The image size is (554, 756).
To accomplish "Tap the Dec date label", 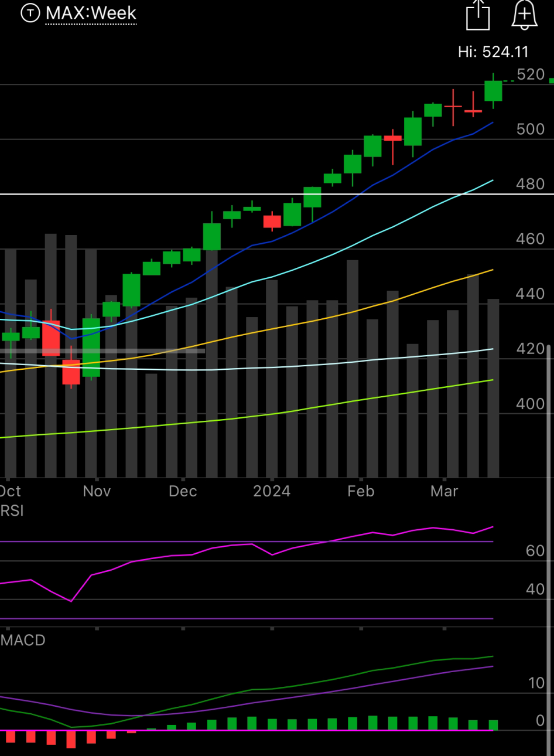I will click(x=183, y=491).
